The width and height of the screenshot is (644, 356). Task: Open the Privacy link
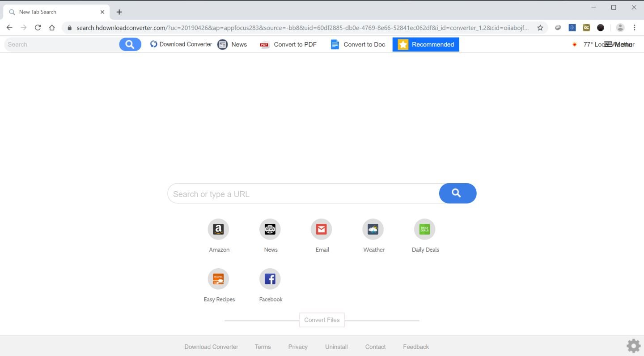tap(298, 347)
